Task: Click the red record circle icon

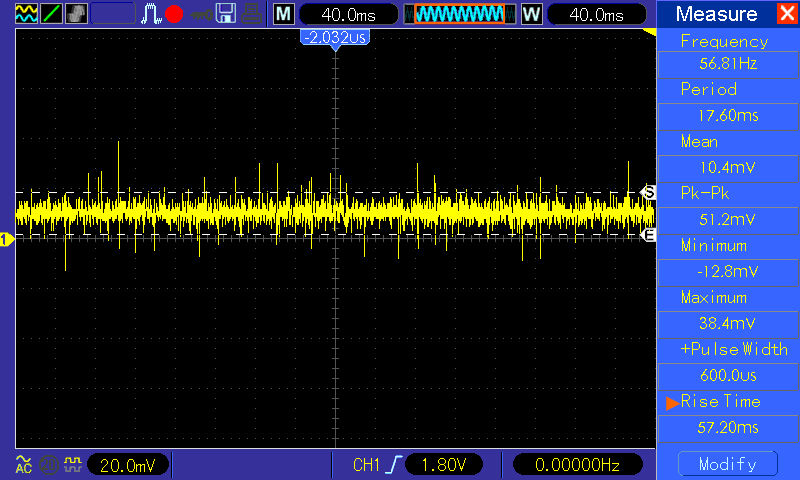Action: pos(175,14)
